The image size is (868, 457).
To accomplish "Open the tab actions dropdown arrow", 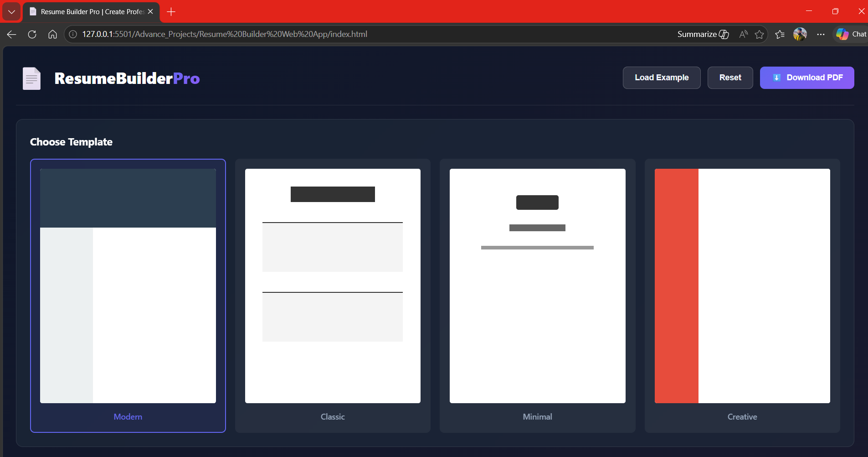I will click(11, 11).
